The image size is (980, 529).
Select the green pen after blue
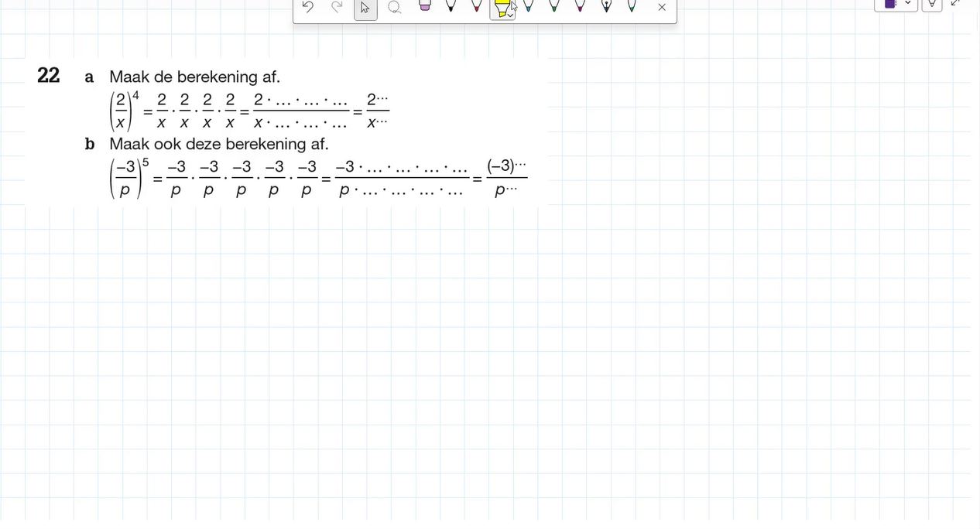click(x=553, y=6)
